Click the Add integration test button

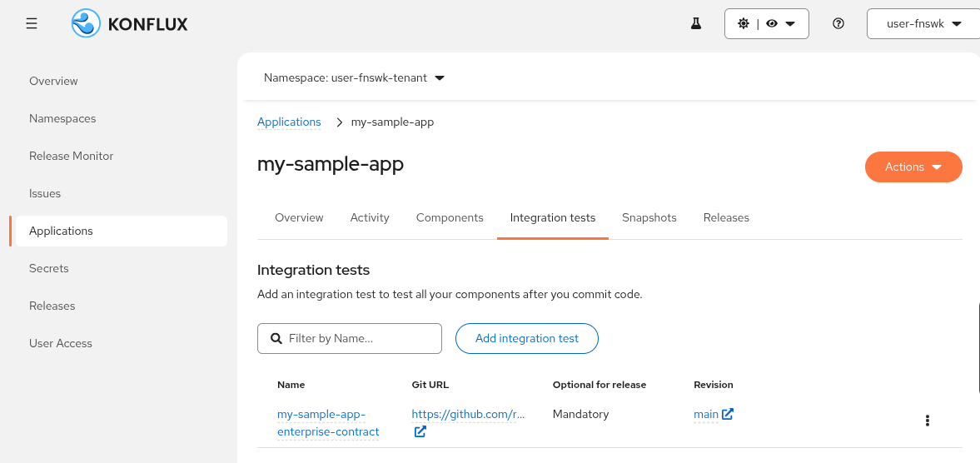[x=527, y=339]
